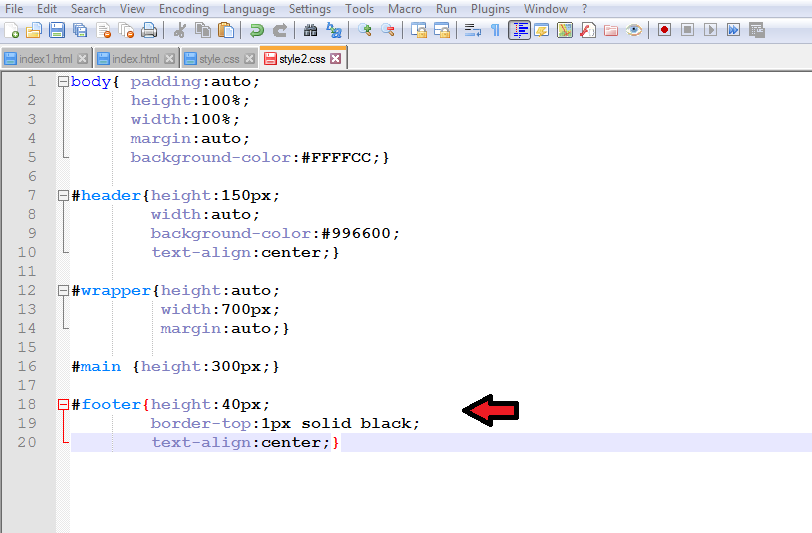The image size is (812, 533).
Task: Stop macro recording button
Action: pyautogui.click(x=687, y=31)
